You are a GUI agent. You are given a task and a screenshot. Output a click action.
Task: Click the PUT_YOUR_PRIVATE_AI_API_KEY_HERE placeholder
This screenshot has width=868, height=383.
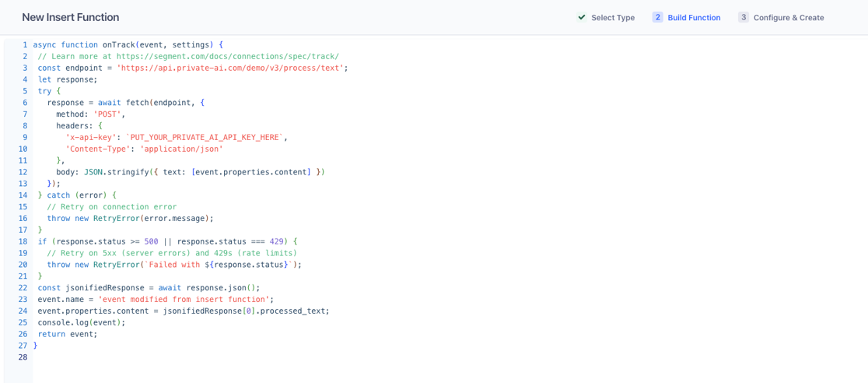[207, 137]
